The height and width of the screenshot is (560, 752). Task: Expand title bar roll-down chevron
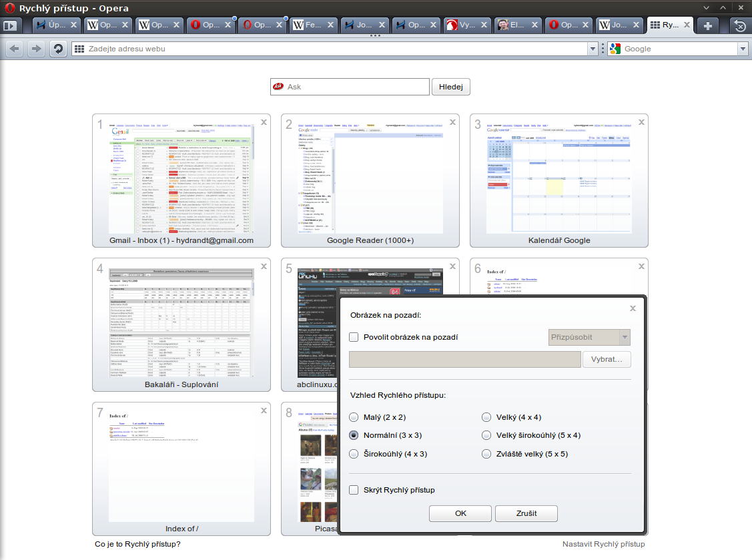[x=706, y=8]
